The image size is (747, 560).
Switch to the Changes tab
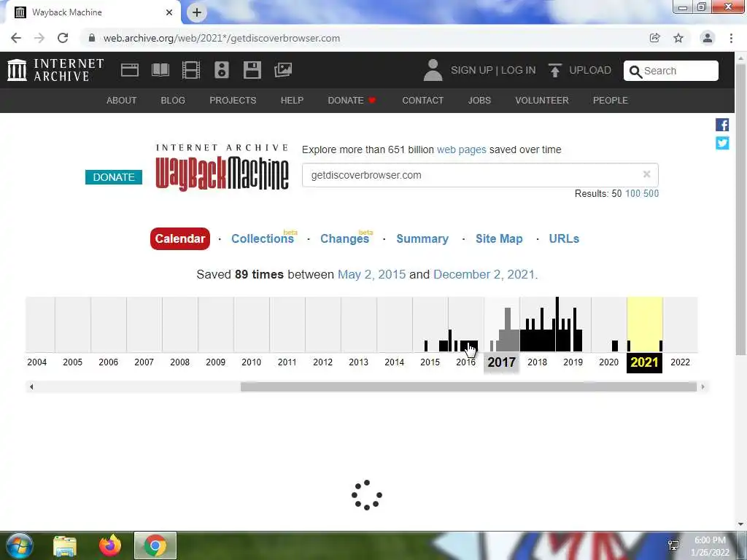click(x=347, y=238)
